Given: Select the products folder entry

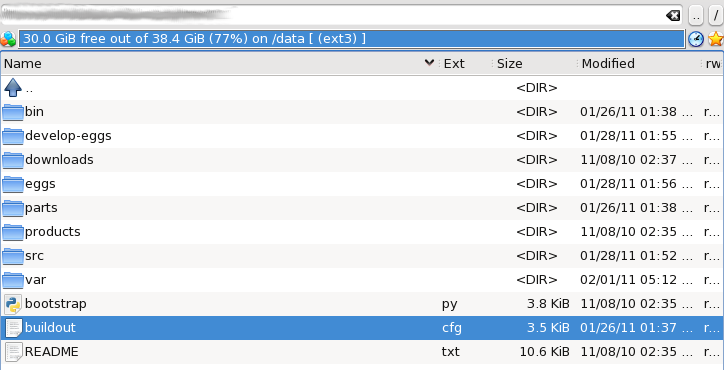Looking at the screenshot, I should tap(362, 232).
